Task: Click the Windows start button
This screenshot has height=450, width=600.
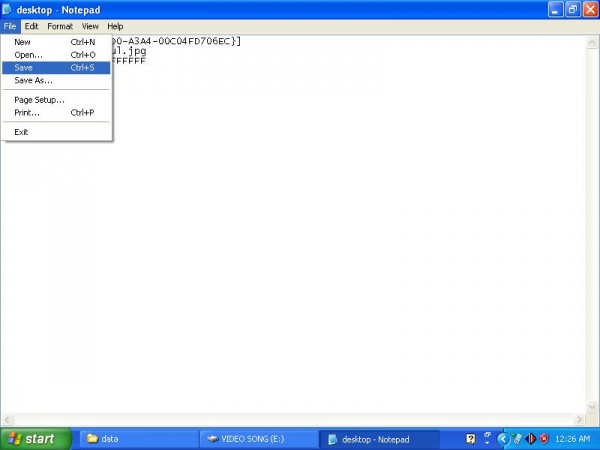Action: pos(36,439)
